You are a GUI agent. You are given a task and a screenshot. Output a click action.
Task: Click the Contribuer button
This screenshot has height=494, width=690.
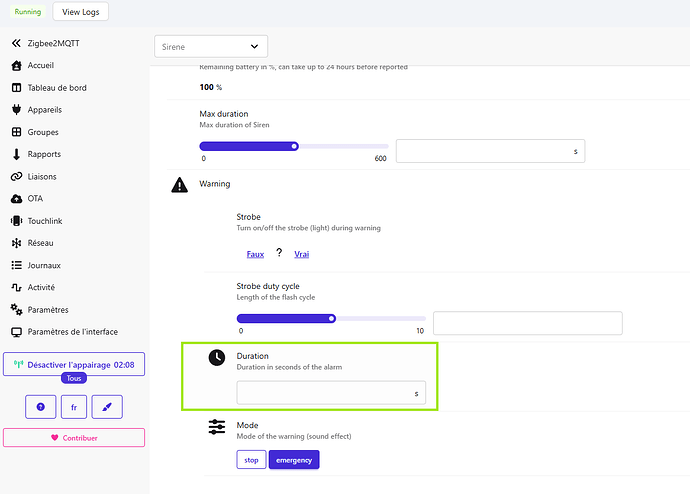coord(74,438)
